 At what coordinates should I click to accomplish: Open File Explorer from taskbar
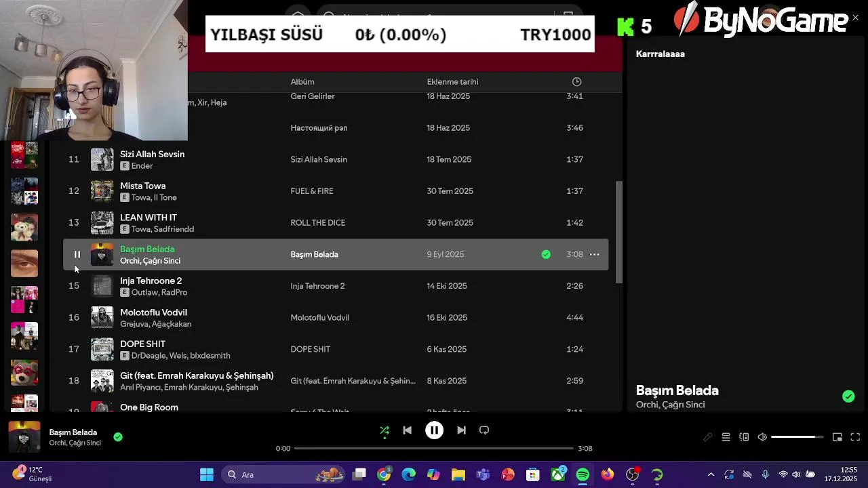[458, 474]
